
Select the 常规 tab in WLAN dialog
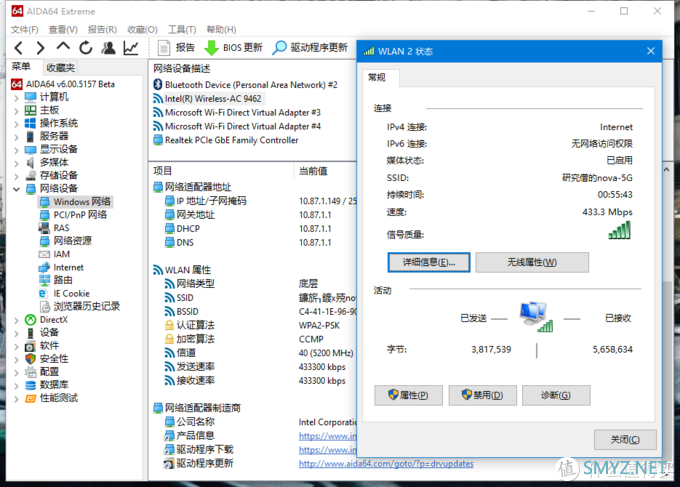380,78
